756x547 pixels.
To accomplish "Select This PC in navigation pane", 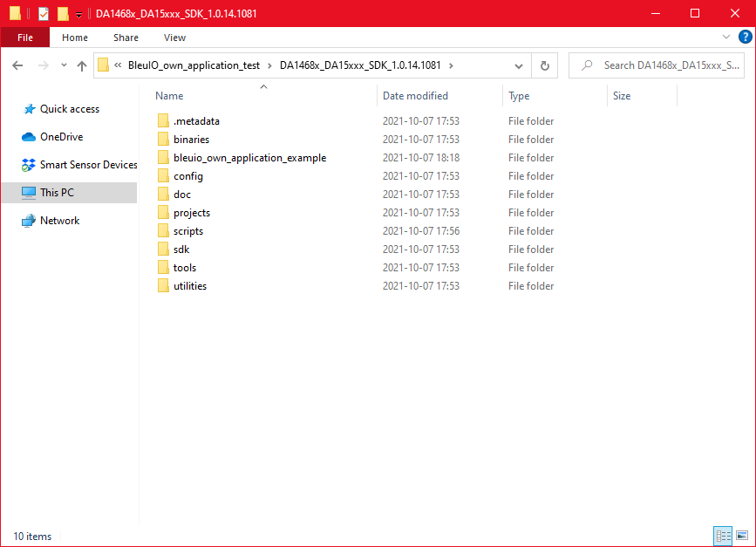I will pos(57,193).
